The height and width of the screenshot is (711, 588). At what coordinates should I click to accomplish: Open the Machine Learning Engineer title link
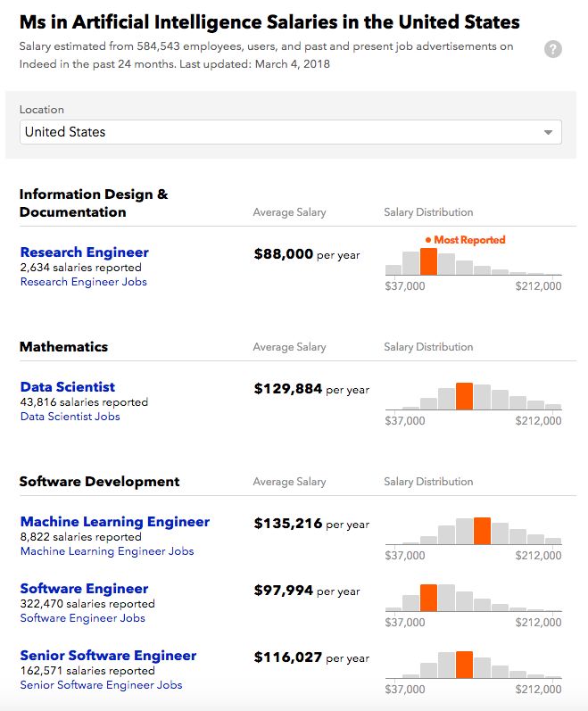pyautogui.click(x=115, y=522)
